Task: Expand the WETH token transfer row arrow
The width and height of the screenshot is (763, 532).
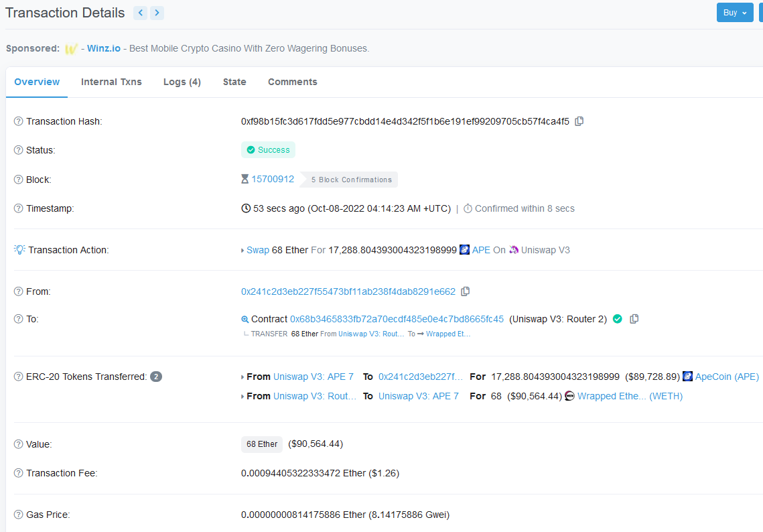Action: click(242, 397)
